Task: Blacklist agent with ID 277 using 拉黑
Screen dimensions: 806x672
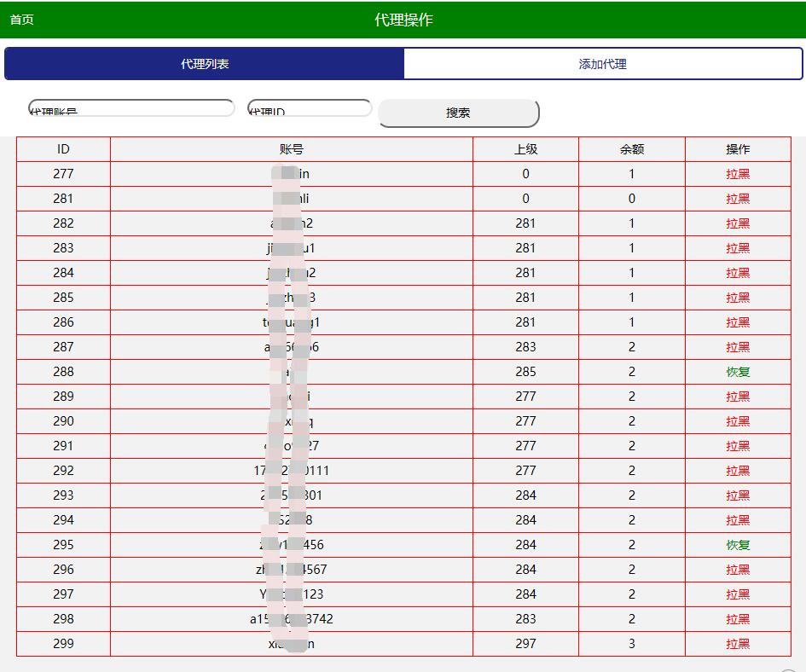Action: pos(736,173)
